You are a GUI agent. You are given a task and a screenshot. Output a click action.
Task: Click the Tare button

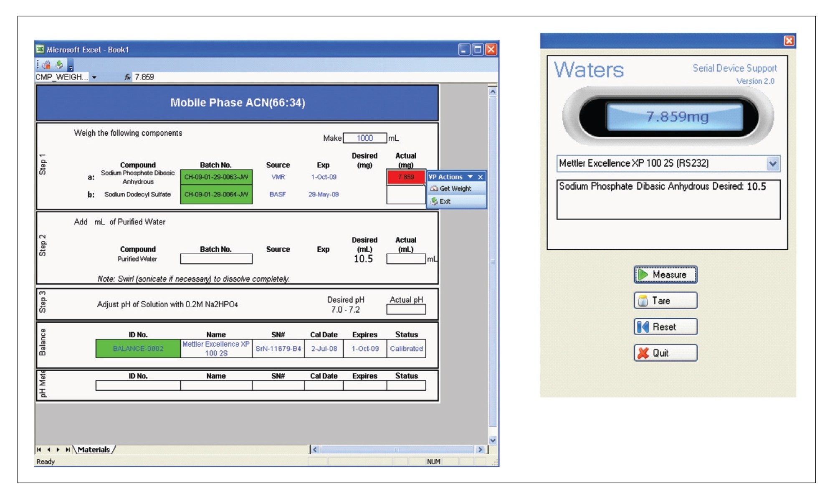(665, 301)
